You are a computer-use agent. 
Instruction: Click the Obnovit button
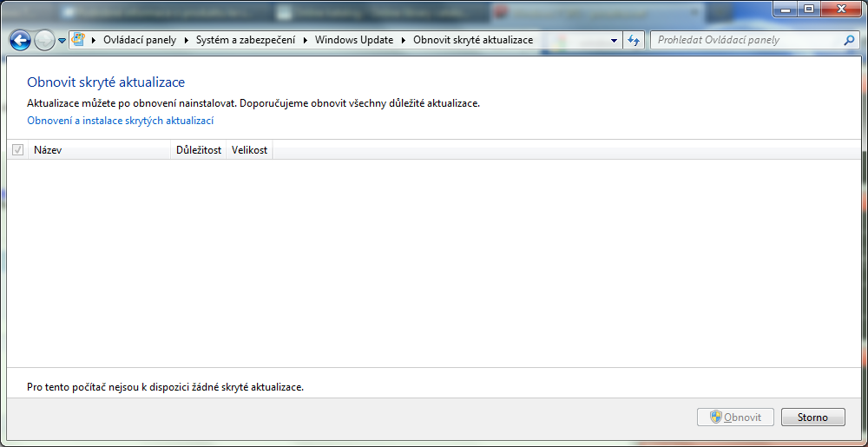coord(736,417)
